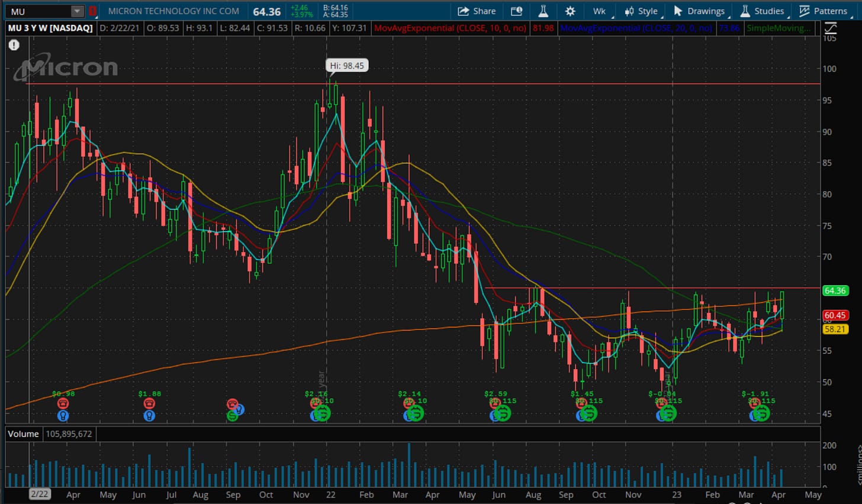
Task: Click the +3.97% percent change value
Action: pyautogui.click(x=302, y=15)
